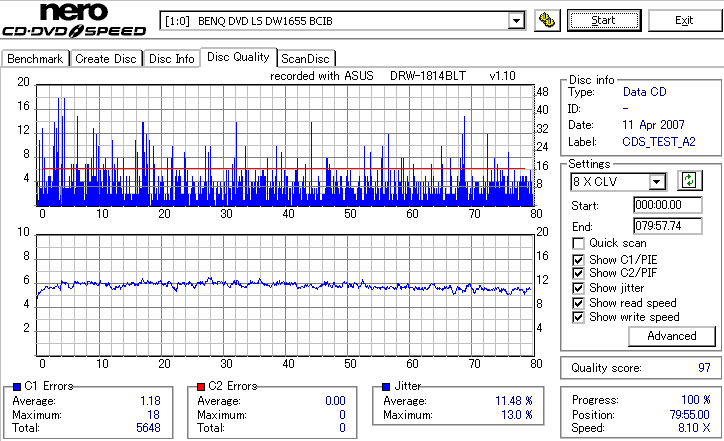Image resolution: width=724 pixels, height=441 pixels.
Task: Click the jitter graph area
Action: [x=285, y=296]
